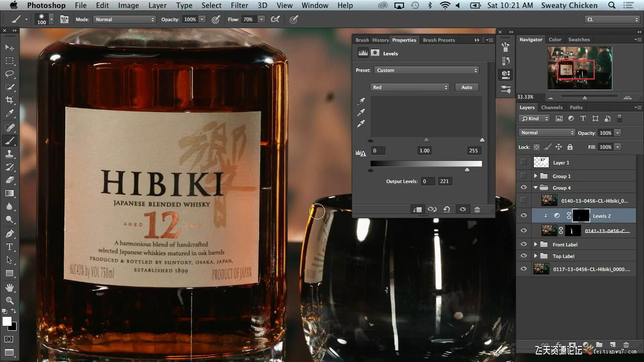Open the brush Mode dropdown

(x=124, y=19)
